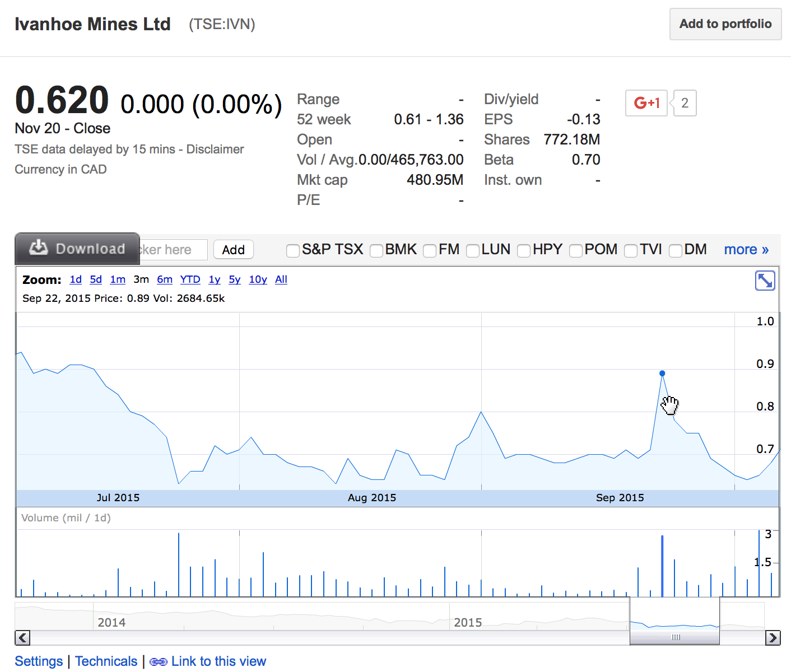
Task: Check the LUN comparison checkbox
Action: tap(473, 250)
